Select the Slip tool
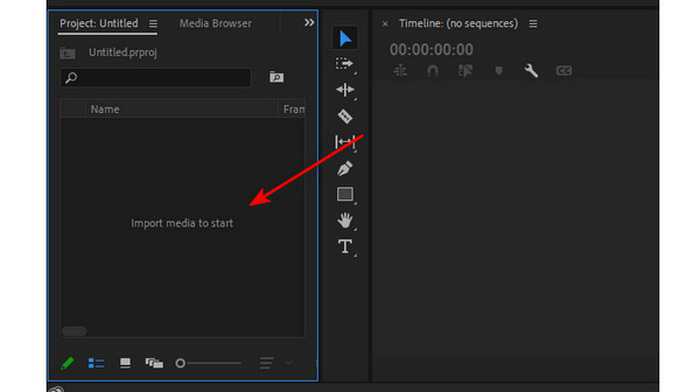700x392 pixels. [x=345, y=142]
